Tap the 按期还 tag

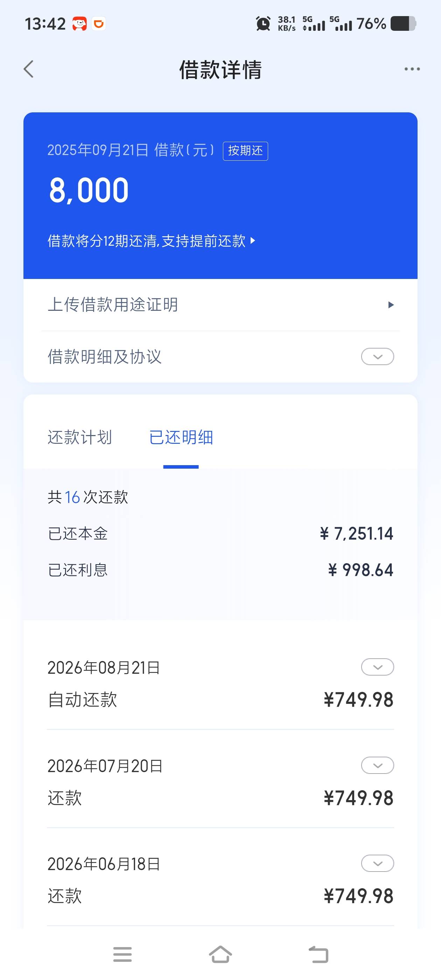coord(245,151)
